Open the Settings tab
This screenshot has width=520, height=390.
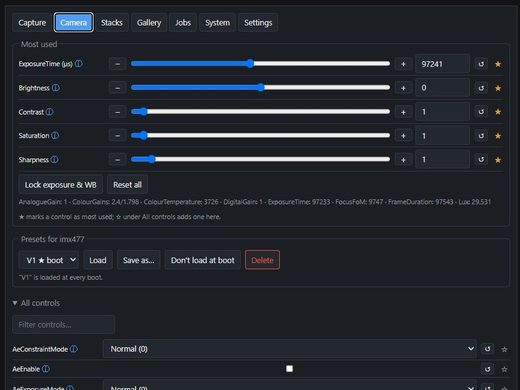pyautogui.click(x=258, y=23)
